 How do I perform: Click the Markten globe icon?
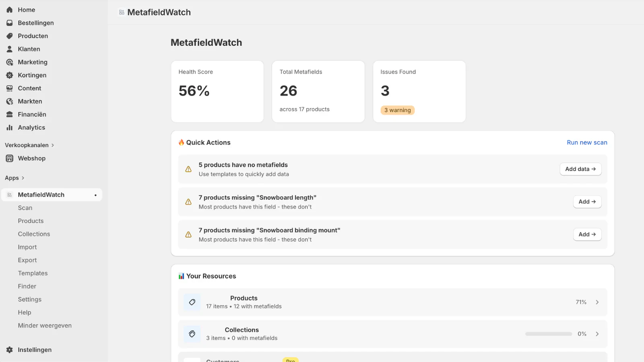pyautogui.click(x=10, y=101)
